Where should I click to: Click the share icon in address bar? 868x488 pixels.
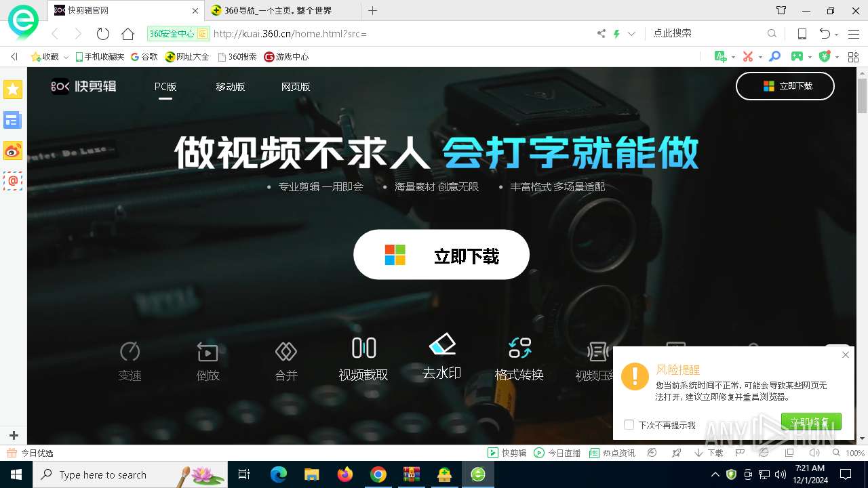click(601, 33)
